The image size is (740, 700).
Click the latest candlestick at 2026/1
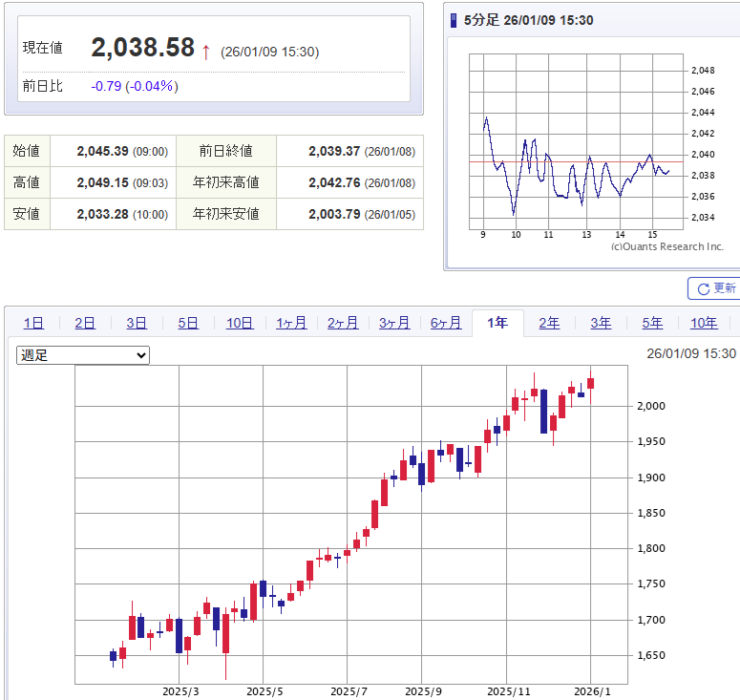point(591,383)
